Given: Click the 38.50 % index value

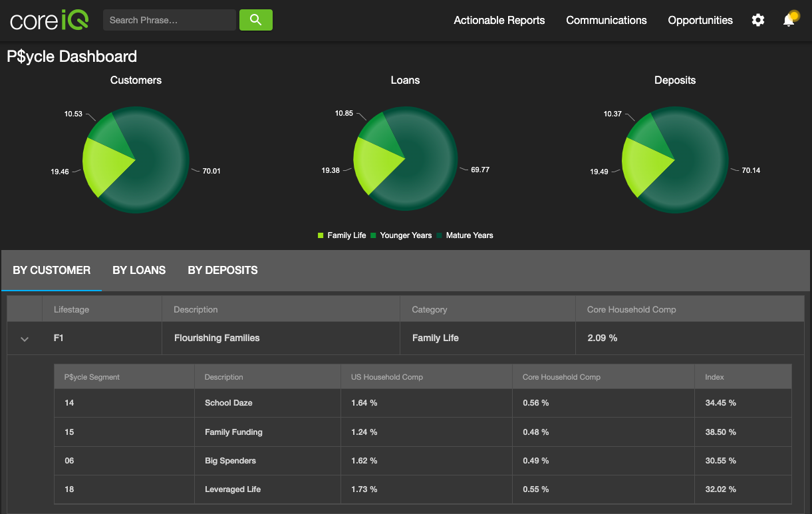Looking at the screenshot, I should [x=720, y=432].
